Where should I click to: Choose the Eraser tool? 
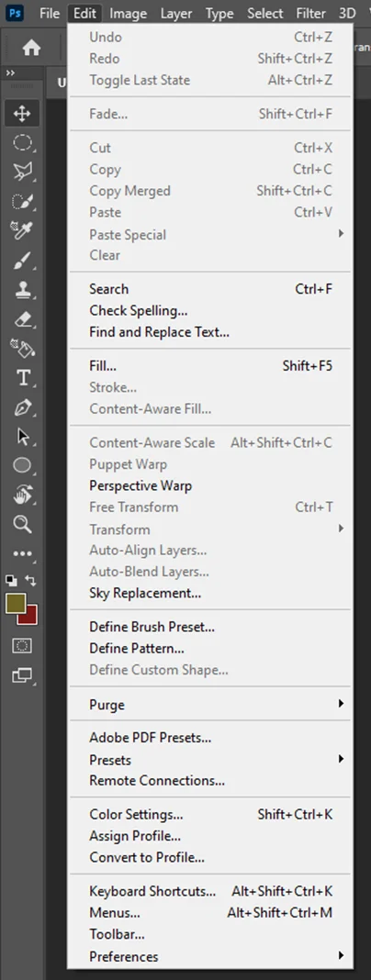click(23, 319)
